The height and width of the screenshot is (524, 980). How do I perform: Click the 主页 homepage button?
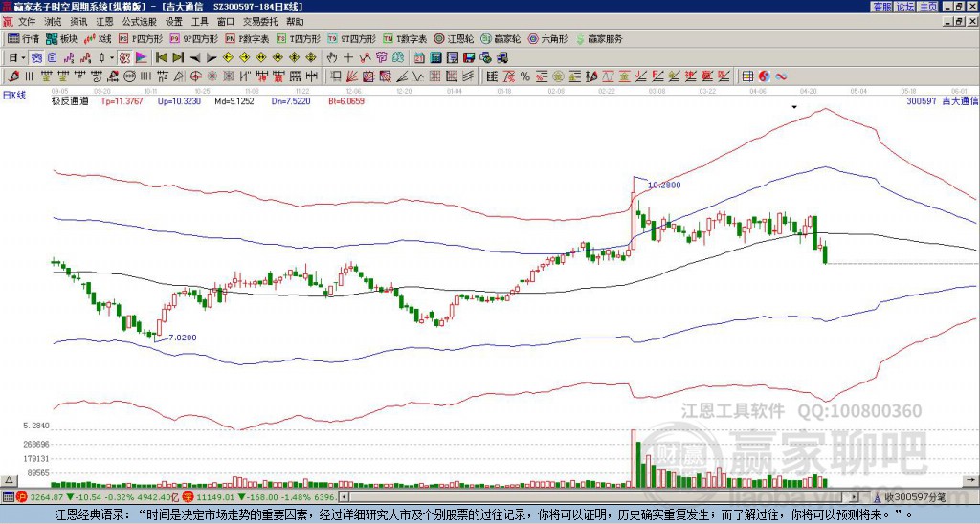tap(927, 6)
